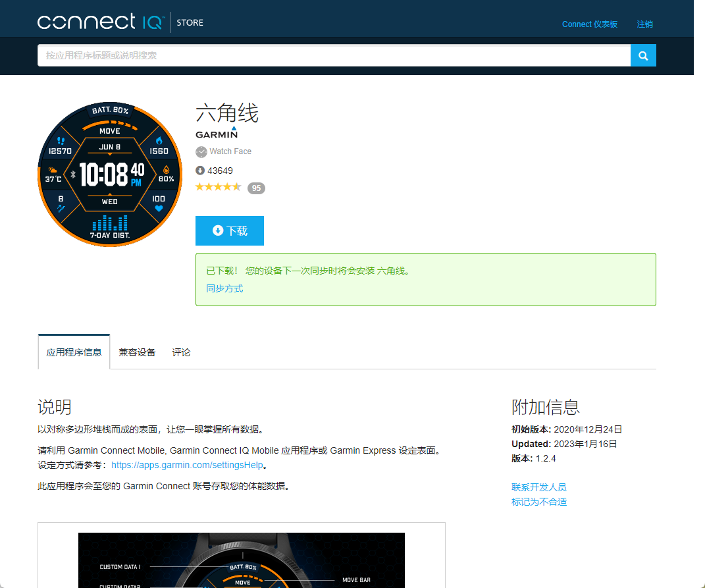Open the apps.garmin.com settingsHelp link
705x588 pixels.
coord(187,465)
